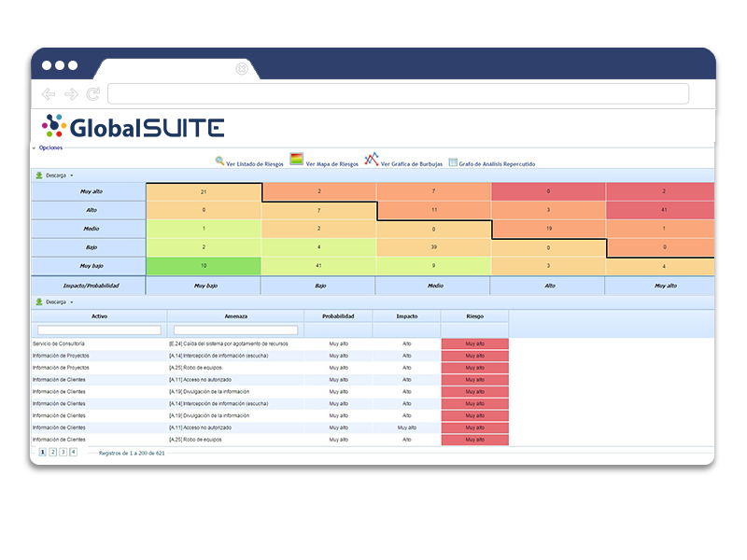Image resolution: width=747 pixels, height=560 pixels.
Task: Click the browser forward arrow
Action: (69, 93)
